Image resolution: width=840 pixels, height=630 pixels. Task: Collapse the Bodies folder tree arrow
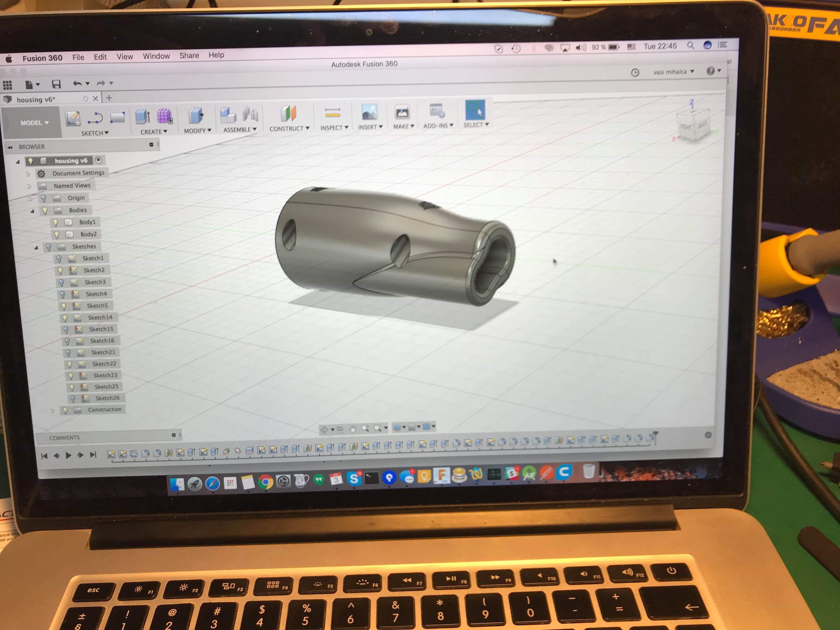(x=32, y=211)
